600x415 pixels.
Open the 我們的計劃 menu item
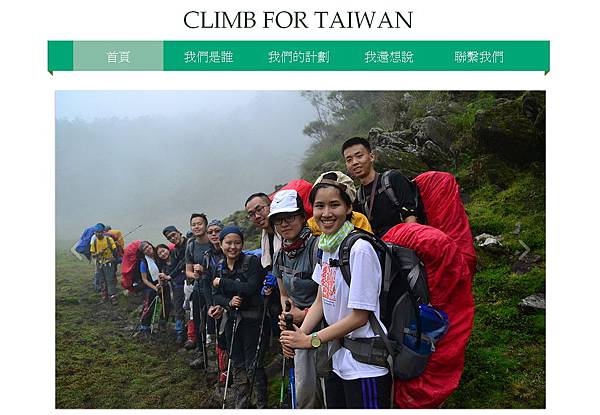coord(298,56)
